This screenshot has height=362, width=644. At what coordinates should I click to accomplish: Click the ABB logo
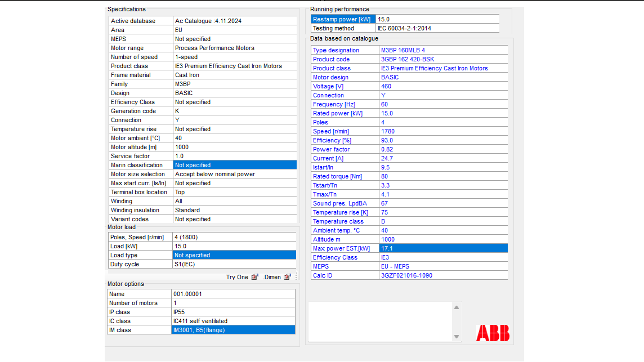[x=493, y=333]
